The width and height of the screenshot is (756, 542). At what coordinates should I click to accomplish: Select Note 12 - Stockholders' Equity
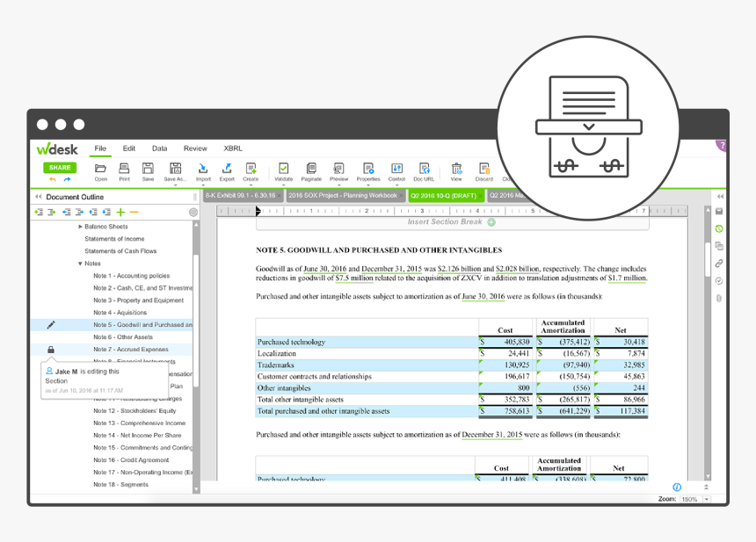134,411
